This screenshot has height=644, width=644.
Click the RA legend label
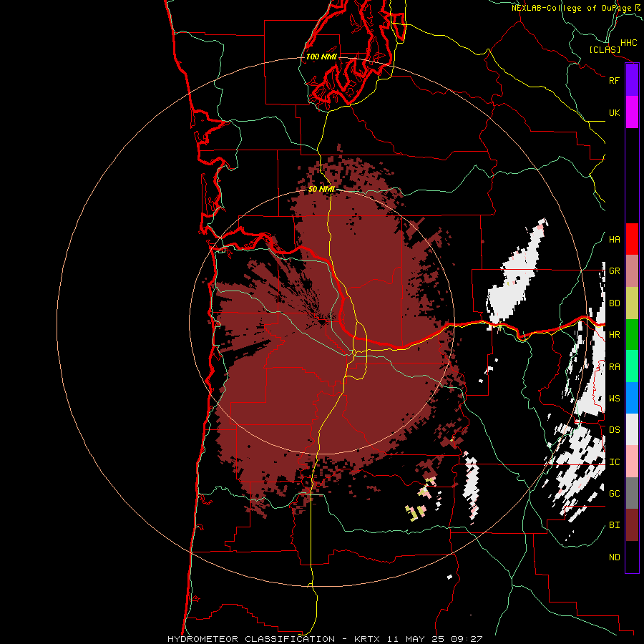pyautogui.click(x=614, y=367)
